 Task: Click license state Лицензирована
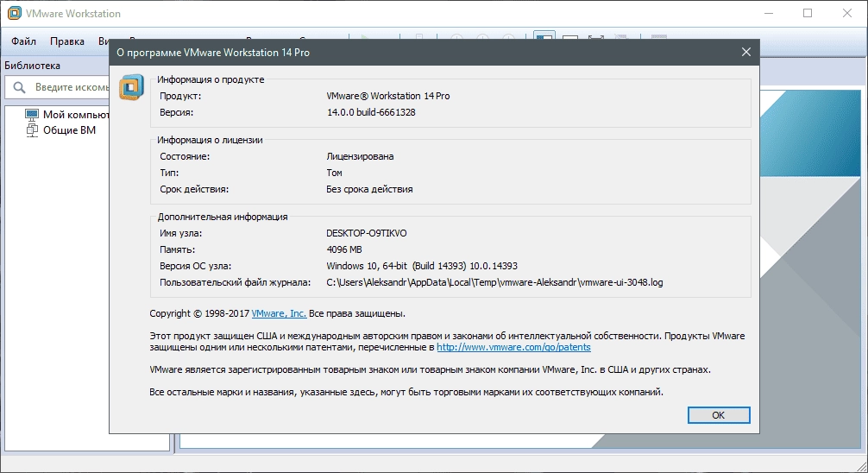coord(360,156)
